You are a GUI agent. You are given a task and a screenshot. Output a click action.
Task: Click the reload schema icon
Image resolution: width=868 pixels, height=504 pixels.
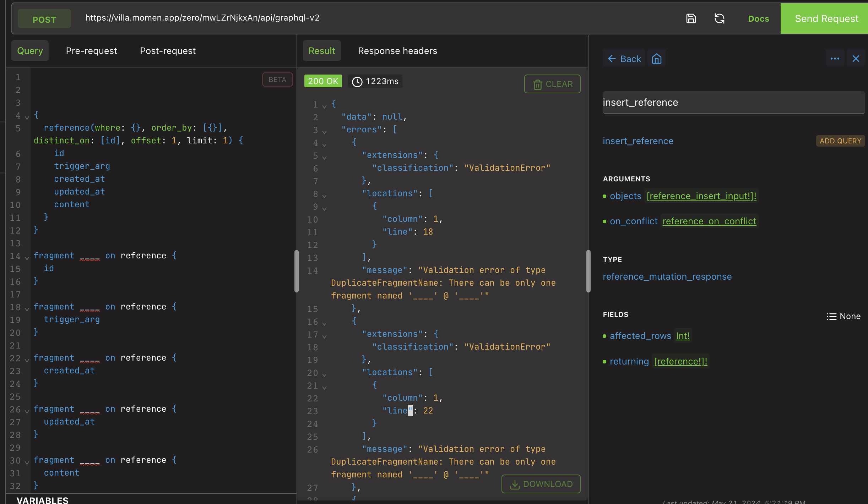(x=720, y=18)
